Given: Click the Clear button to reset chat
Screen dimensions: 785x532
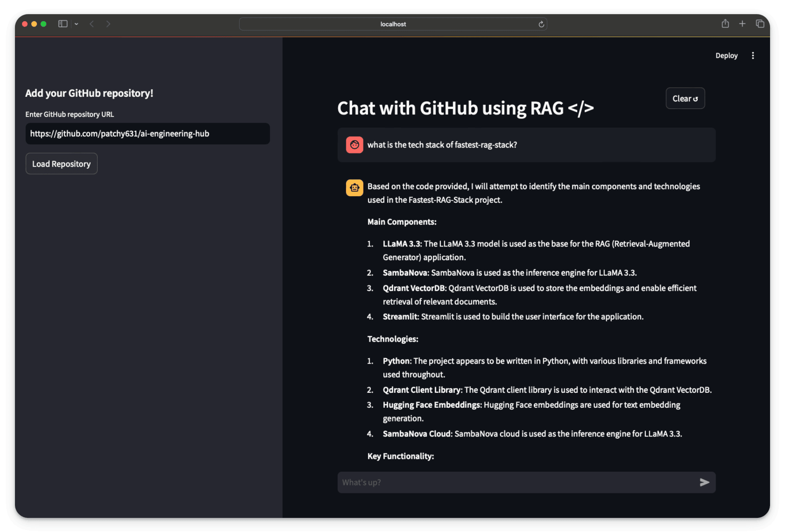Looking at the screenshot, I should pyautogui.click(x=685, y=99).
